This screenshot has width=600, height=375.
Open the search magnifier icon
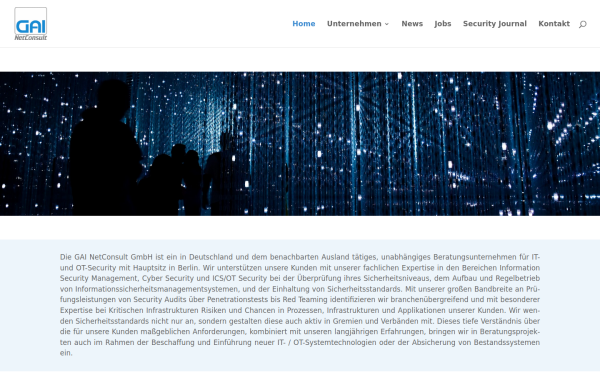click(x=582, y=24)
